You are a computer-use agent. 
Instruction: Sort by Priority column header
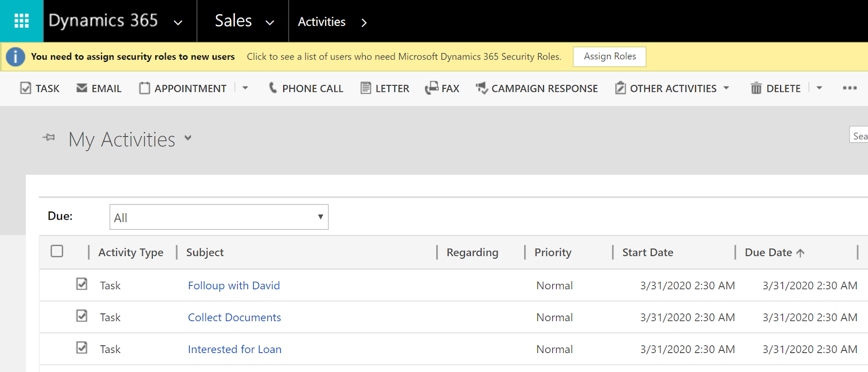coord(553,253)
